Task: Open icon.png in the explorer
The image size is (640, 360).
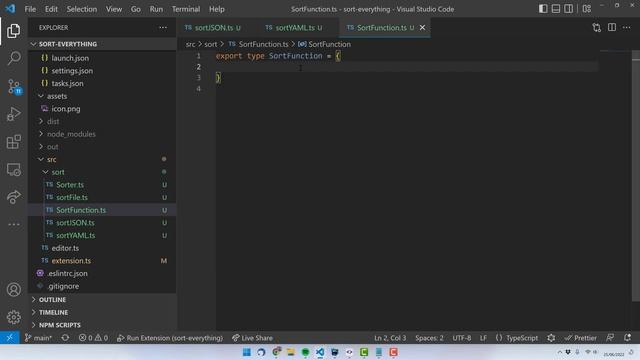Action: tap(102, 109)
